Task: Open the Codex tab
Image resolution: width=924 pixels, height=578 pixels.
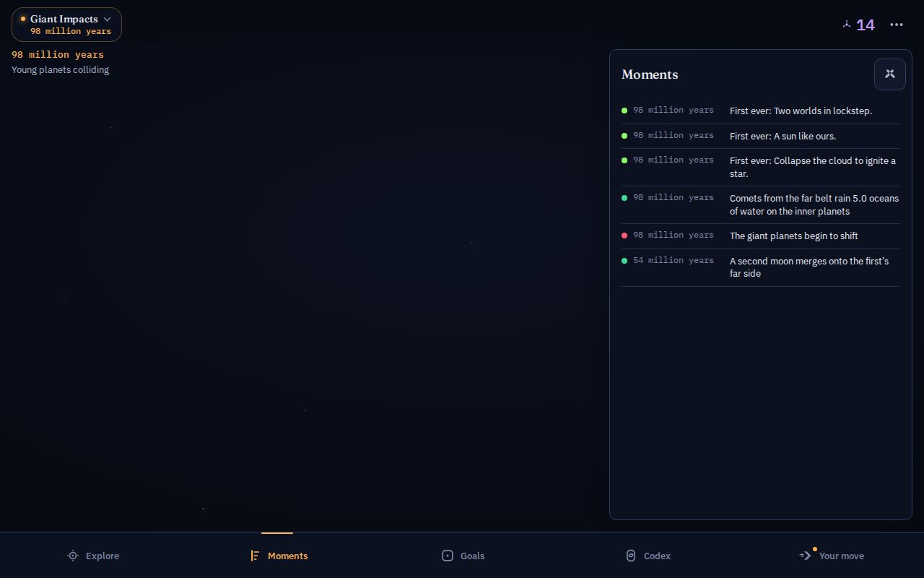Action: tap(647, 555)
